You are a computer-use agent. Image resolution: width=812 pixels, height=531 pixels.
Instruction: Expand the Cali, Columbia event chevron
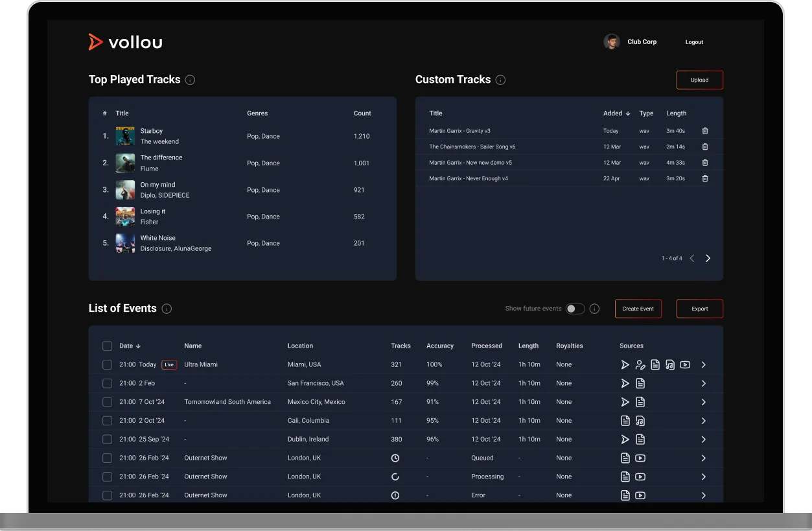[x=704, y=421]
